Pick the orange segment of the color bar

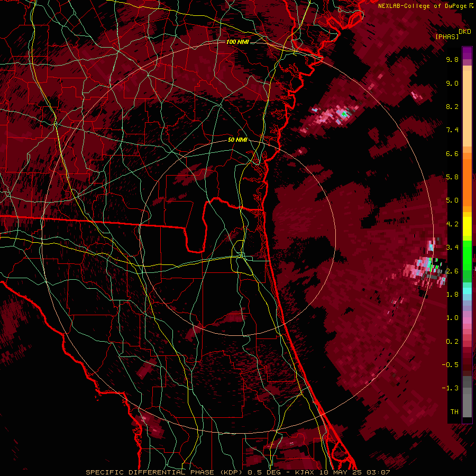(x=467, y=182)
